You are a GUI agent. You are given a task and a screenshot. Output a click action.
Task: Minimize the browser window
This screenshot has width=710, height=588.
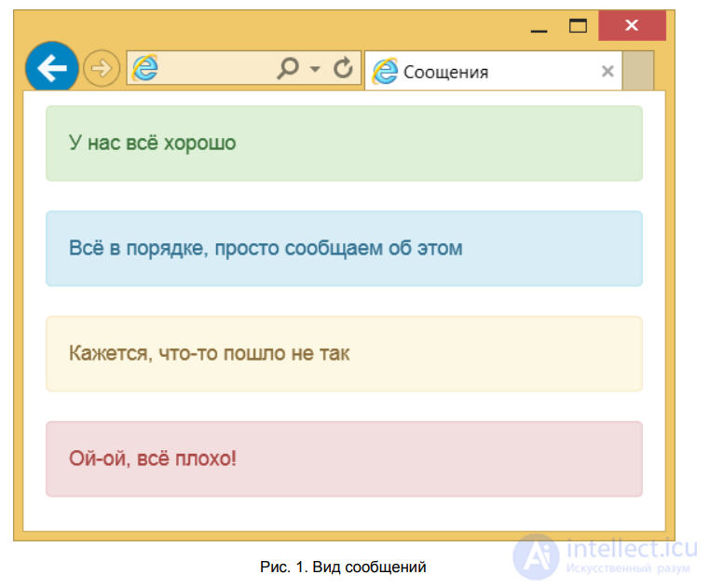point(539,31)
